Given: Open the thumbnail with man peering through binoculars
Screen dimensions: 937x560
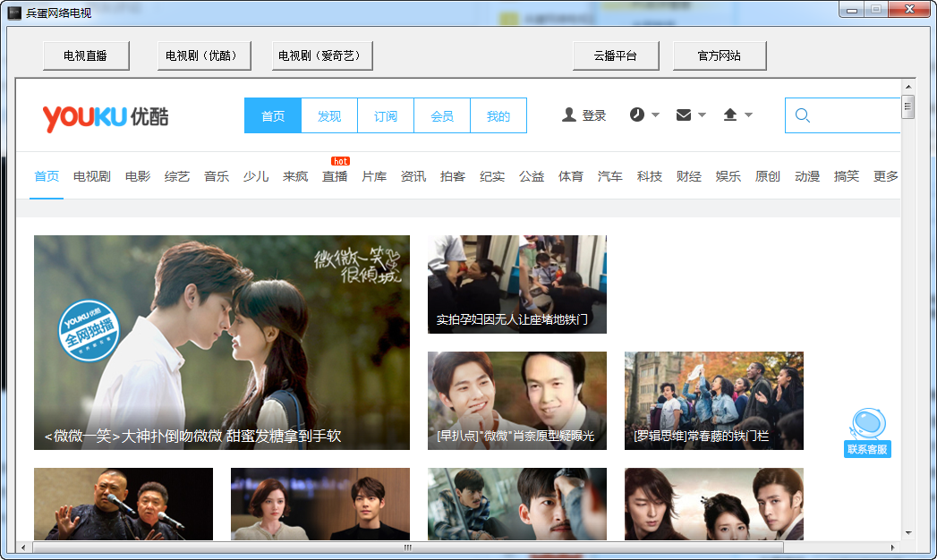Looking at the screenshot, I should 517,504.
